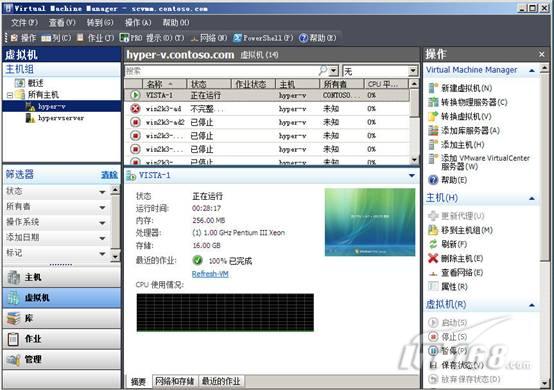554x390 pixels.
Task: Click the 清除 filter link
Action: [109, 175]
